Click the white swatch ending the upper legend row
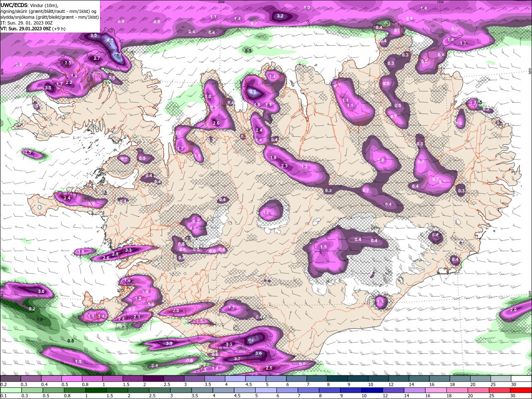 521,379
